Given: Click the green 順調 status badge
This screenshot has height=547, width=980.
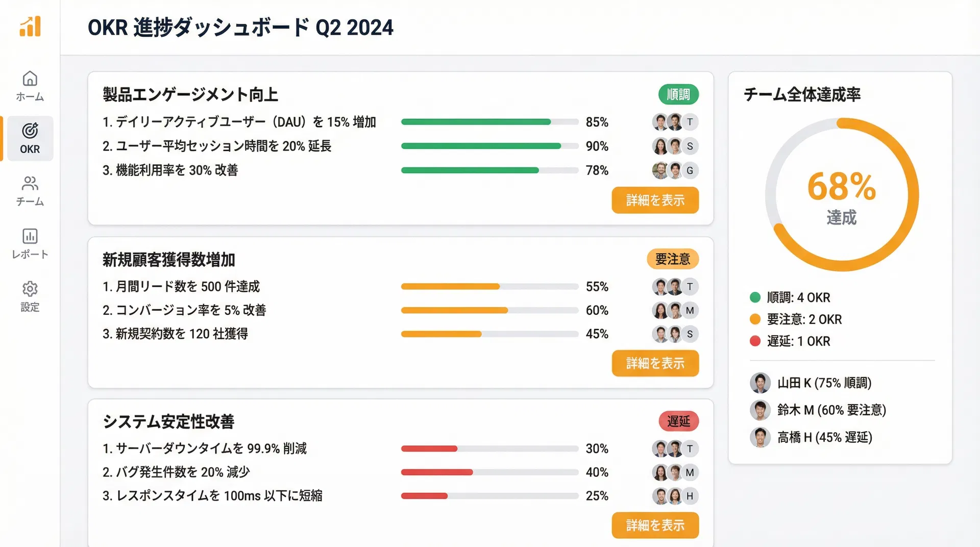Looking at the screenshot, I should 678,94.
